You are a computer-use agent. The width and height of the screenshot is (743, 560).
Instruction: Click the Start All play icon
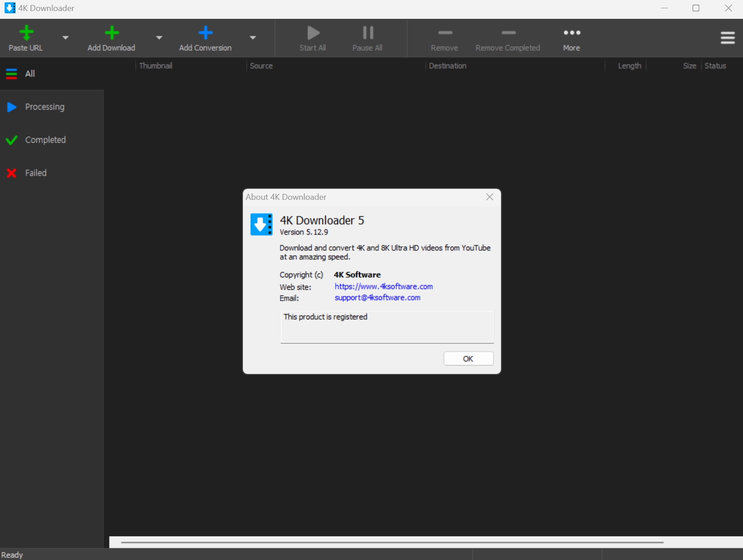313,33
